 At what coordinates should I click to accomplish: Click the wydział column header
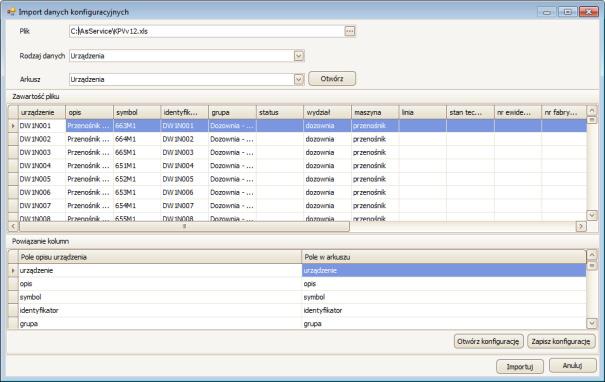click(327, 112)
